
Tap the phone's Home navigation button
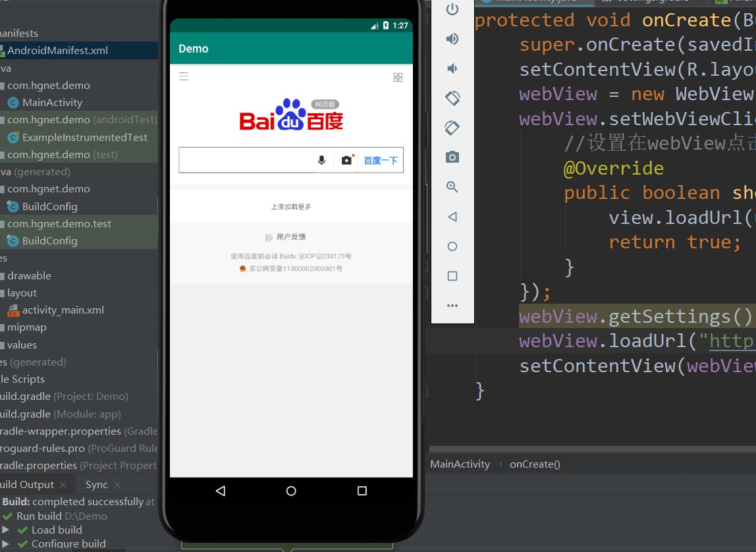(x=291, y=491)
